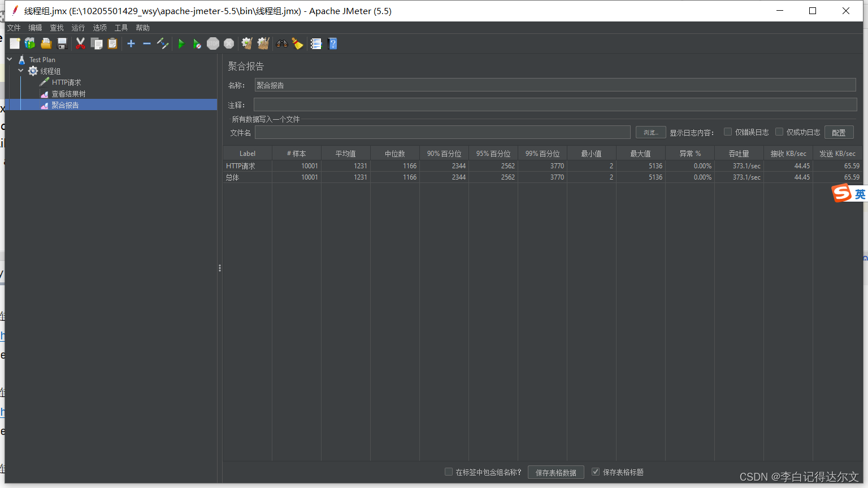The height and width of the screenshot is (488, 868).
Task: Open the 帮助 menu
Action: pos(142,28)
